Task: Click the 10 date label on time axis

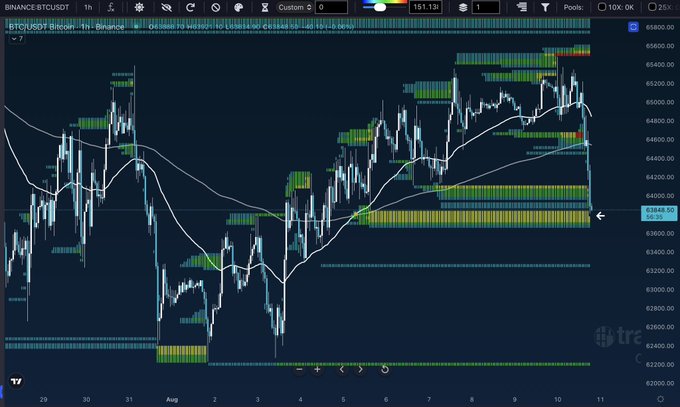Action: (x=557, y=399)
